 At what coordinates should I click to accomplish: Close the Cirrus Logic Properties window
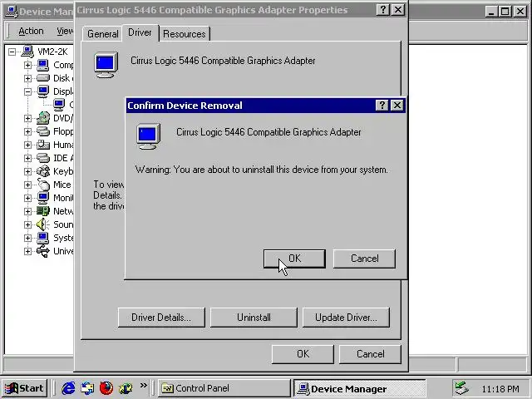point(398,10)
